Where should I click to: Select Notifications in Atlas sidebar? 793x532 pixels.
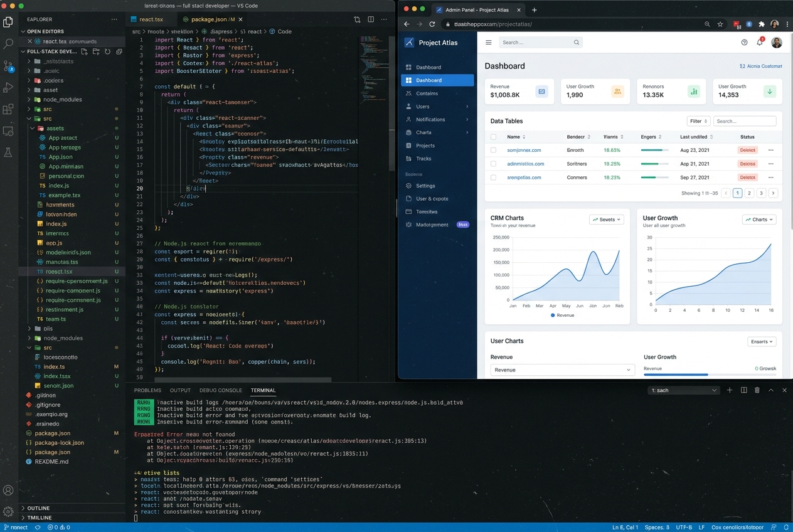pyautogui.click(x=437, y=119)
